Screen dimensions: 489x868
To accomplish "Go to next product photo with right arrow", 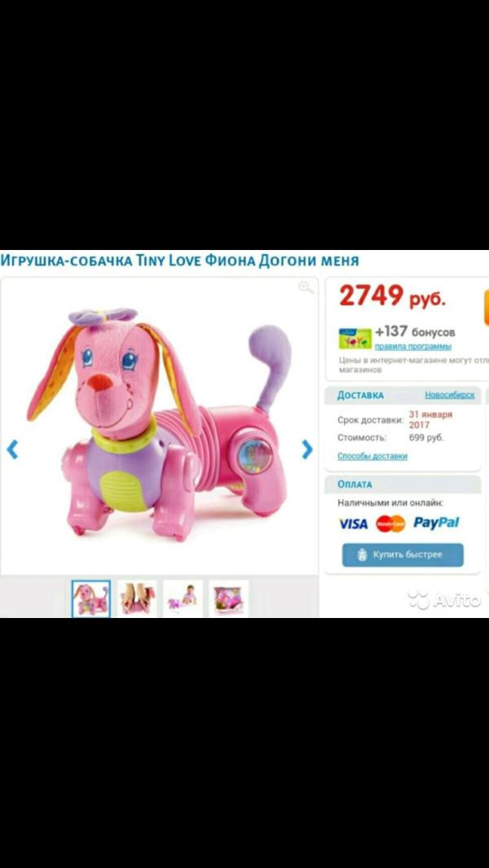I will coord(306,449).
